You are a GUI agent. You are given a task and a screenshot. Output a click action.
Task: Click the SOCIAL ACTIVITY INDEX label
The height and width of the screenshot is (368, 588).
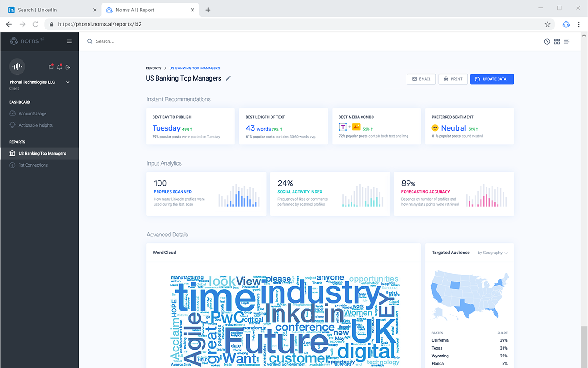pyautogui.click(x=300, y=192)
